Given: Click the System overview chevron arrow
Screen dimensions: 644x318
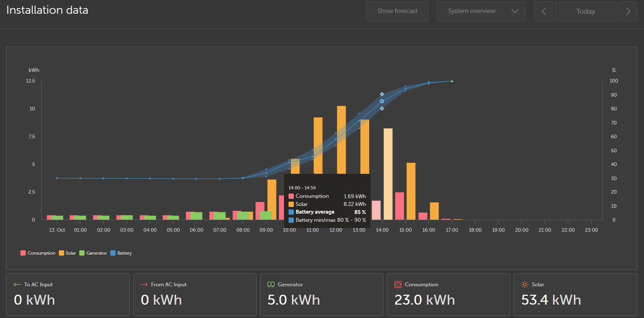Looking at the screenshot, I should click(515, 11).
